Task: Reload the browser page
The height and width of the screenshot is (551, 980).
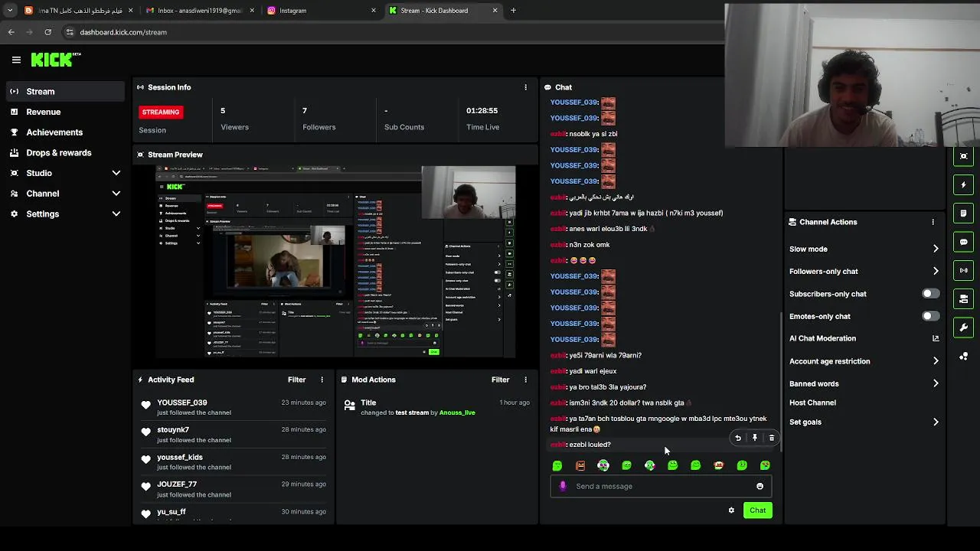Action: click(47, 32)
